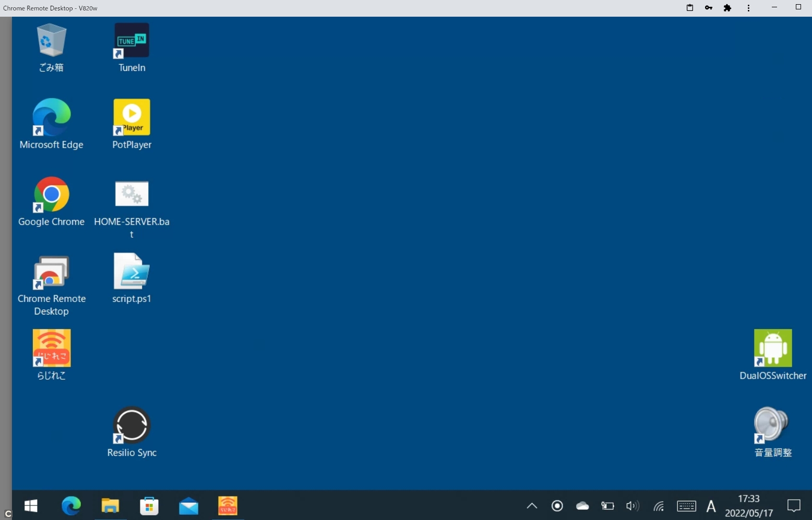Open the touch keyboard tray icon
The height and width of the screenshot is (520, 812).
click(x=686, y=505)
